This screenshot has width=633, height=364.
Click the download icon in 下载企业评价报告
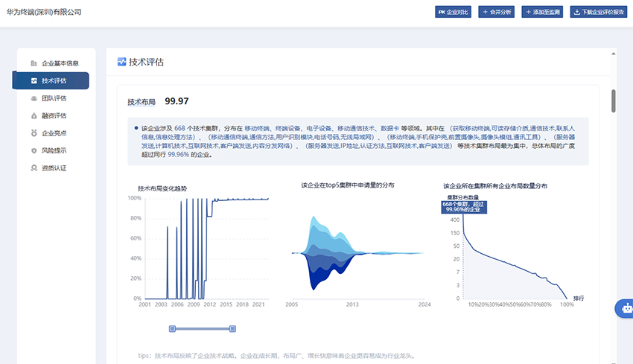577,12
